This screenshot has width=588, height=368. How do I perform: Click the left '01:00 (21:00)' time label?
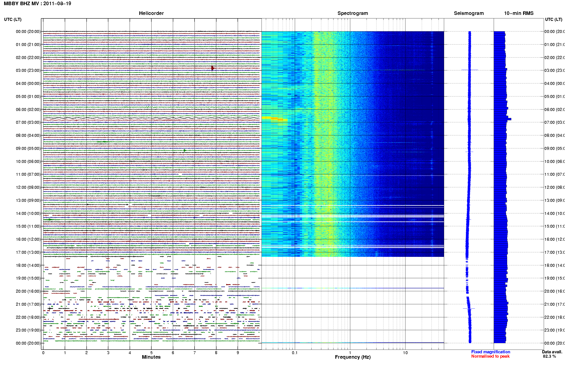(x=28, y=44)
